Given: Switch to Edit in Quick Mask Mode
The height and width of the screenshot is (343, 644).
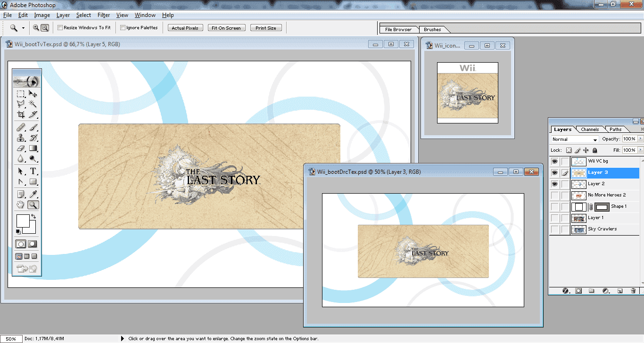Looking at the screenshot, I should 33,244.
